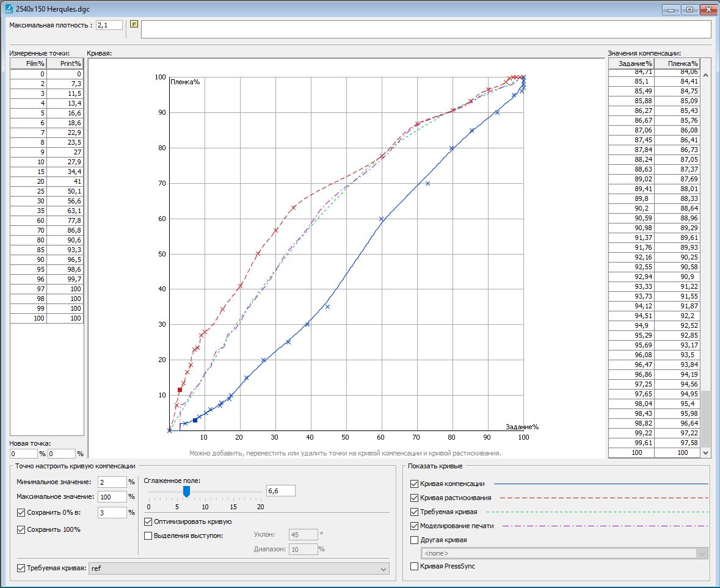
Task: Select Print% cell '99,7' in measured points
Action: click(x=65, y=279)
